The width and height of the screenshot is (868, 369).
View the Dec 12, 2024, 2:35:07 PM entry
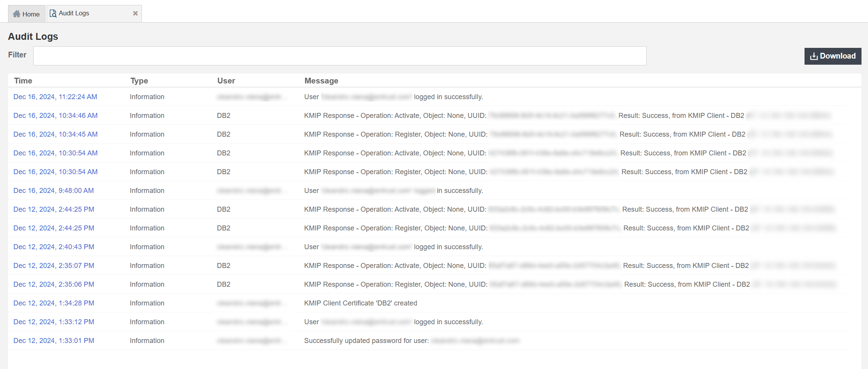[x=54, y=266]
